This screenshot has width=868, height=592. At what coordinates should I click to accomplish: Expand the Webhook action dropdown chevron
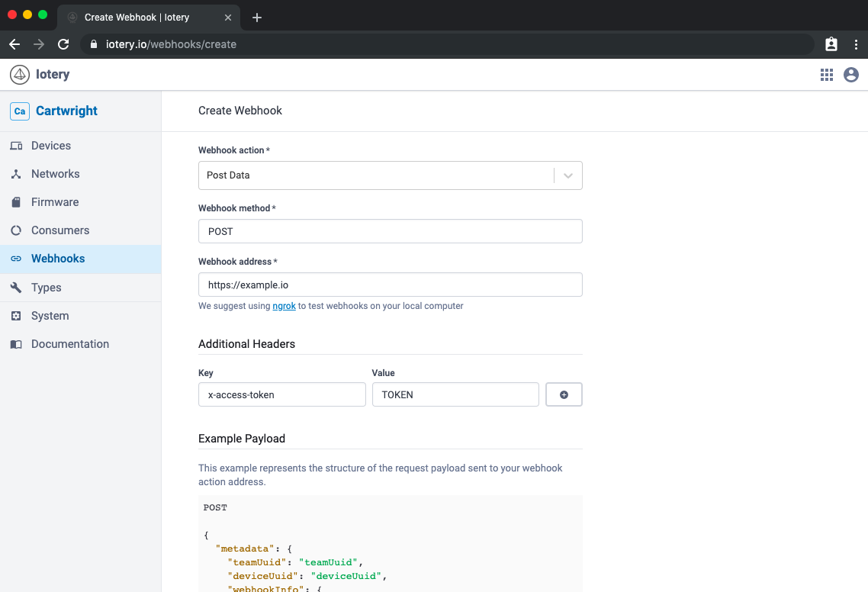coord(568,175)
